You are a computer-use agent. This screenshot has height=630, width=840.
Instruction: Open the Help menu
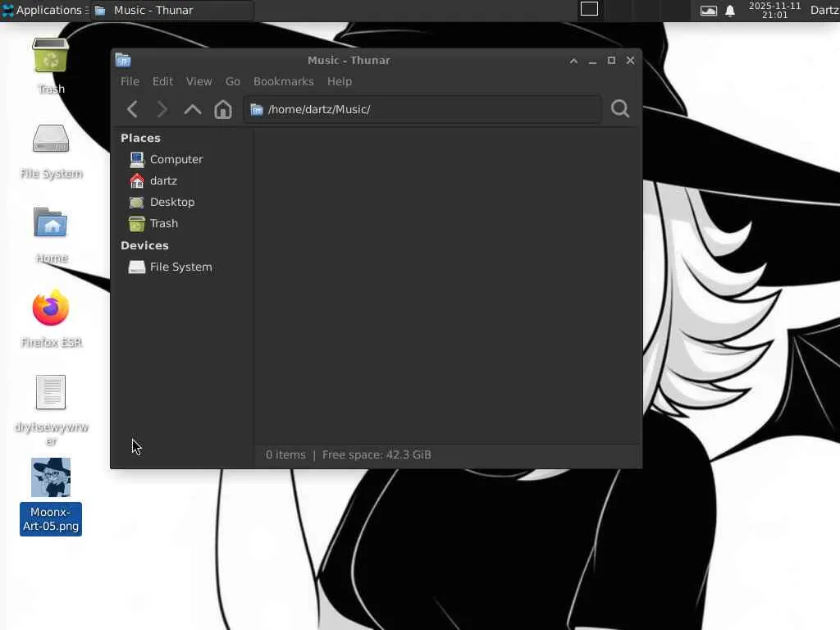click(340, 81)
